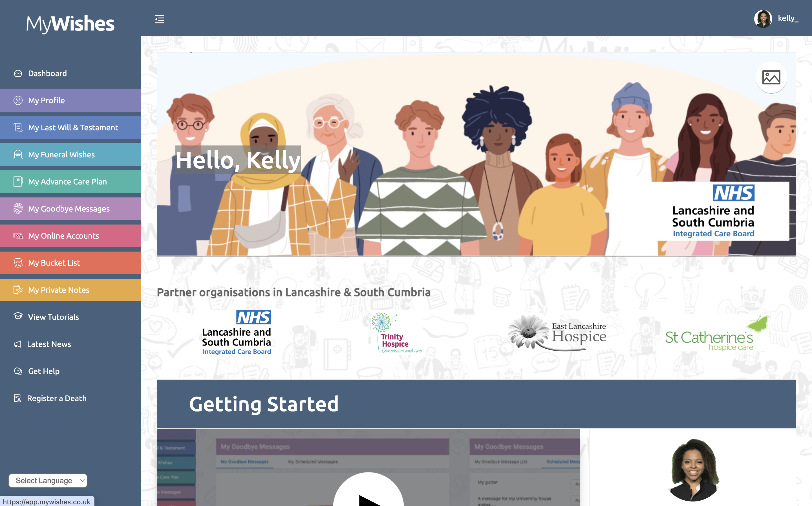Viewport: 812px width, 506px height.
Task: Click the My Bucket List bucket icon
Action: coord(18,263)
